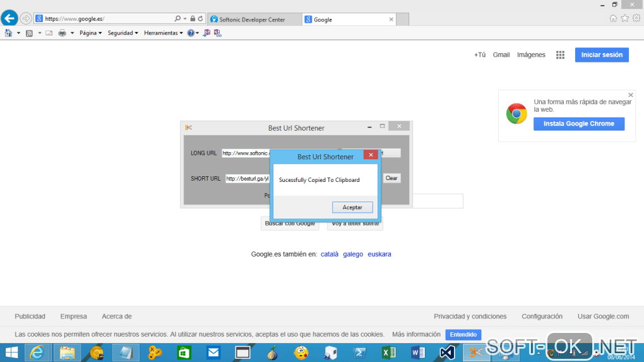Open the RSS feeds icon
The image size is (644, 362).
tap(29, 33)
